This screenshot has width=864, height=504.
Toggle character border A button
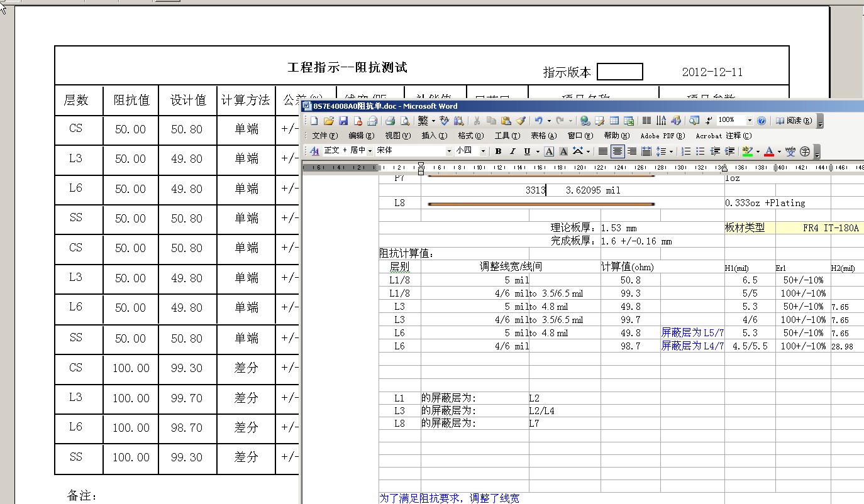[x=549, y=151]
